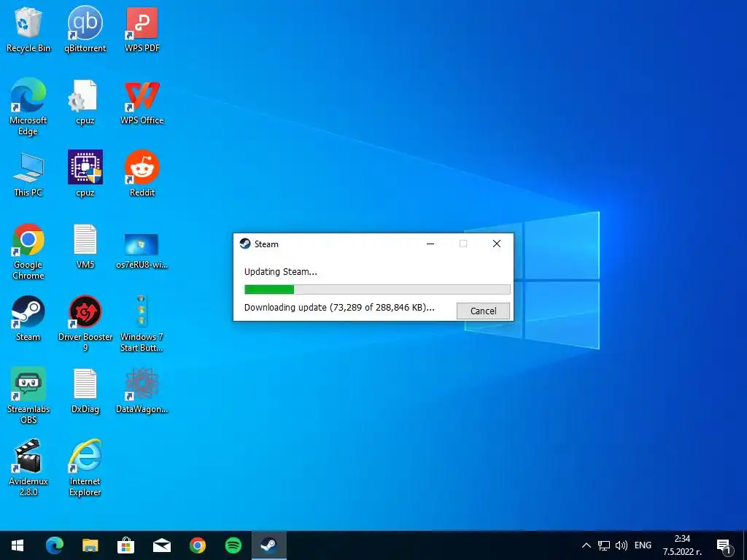Select the Steam desktop shortcut
This screenshot has height=560, width=747.
tap(28, 319)
